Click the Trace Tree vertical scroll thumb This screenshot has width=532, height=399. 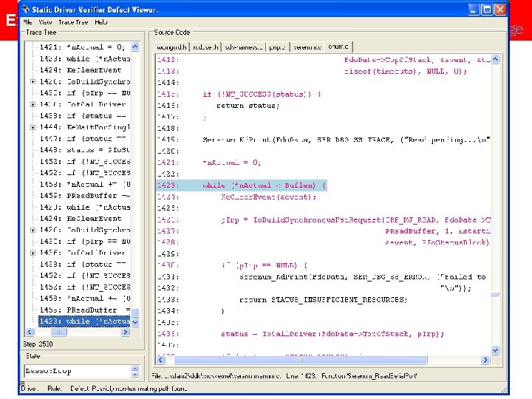click(x=135, y=313)
